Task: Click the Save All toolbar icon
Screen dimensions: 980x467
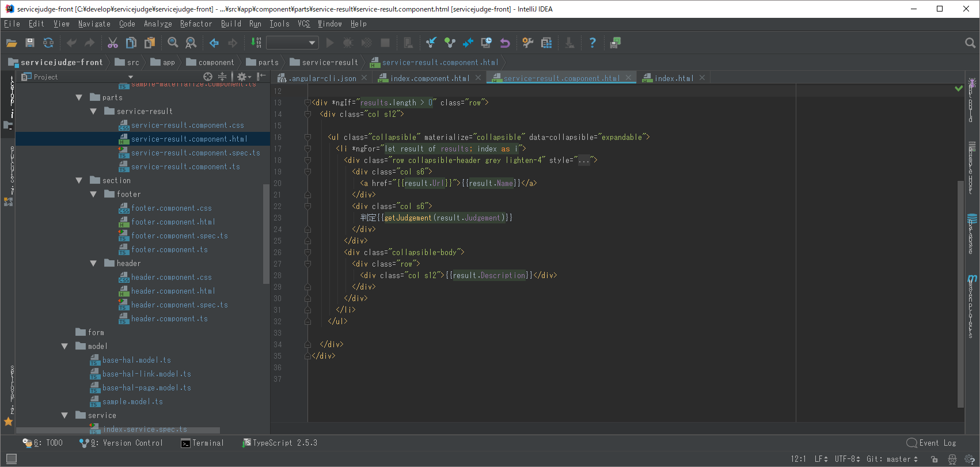Action: [30, 43]
